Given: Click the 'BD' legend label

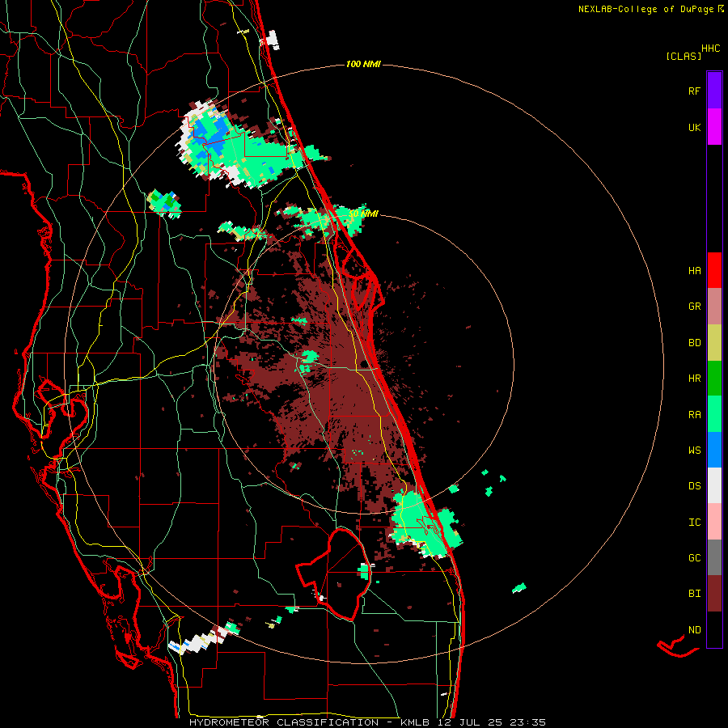Looking at the screenshot, I should pyautogui.click(x=694, y=343).
